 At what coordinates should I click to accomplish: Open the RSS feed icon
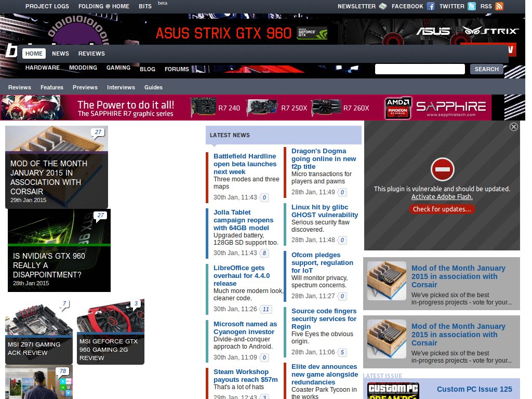[x=499, y=6]
